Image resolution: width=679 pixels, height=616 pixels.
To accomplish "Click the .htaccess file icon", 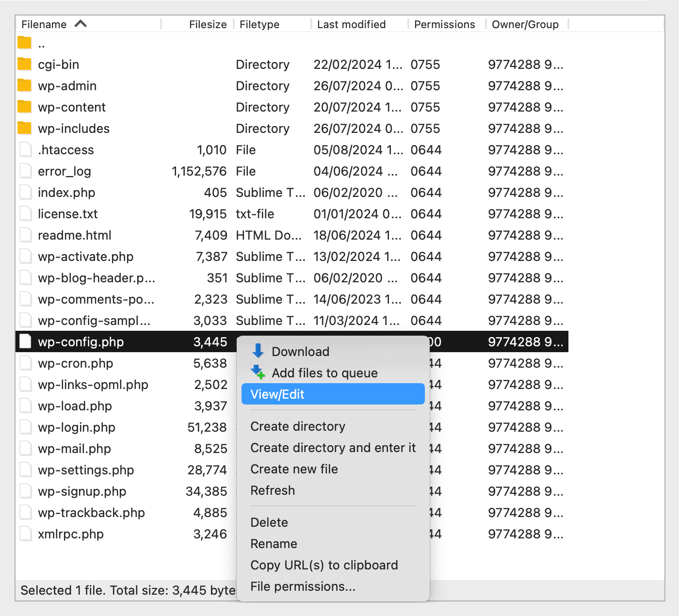I will [x=25, y=149].
